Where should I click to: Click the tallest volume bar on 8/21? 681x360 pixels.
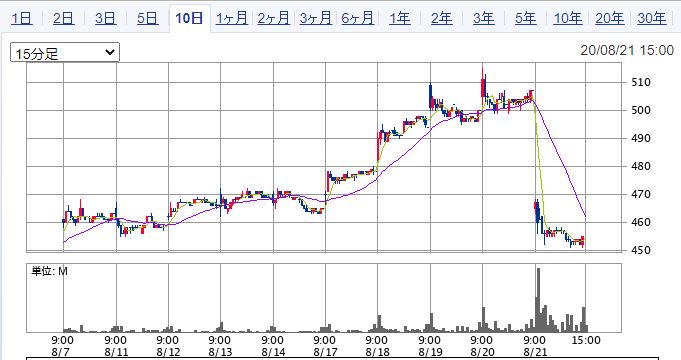[x=539, y=300]
